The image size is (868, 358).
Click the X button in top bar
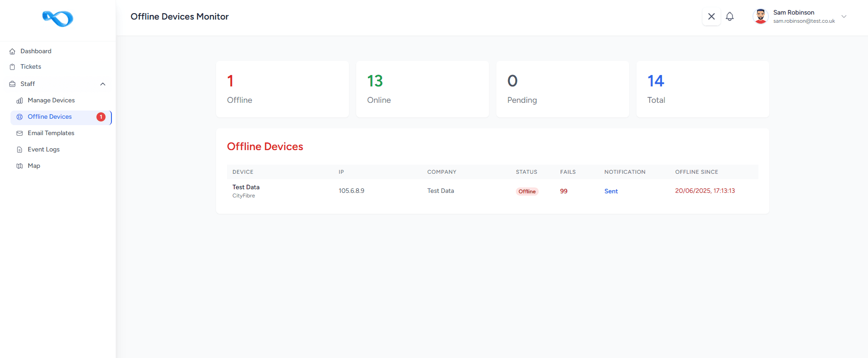pos(712,16)
